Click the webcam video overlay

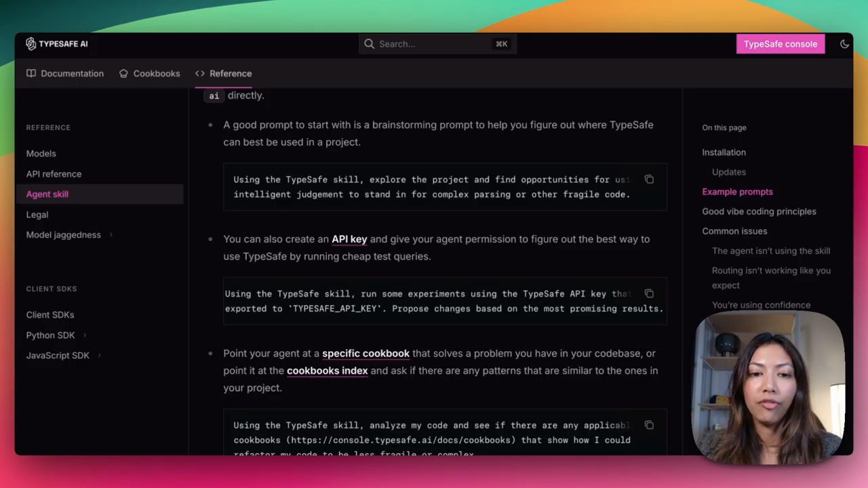pos(768,388)
